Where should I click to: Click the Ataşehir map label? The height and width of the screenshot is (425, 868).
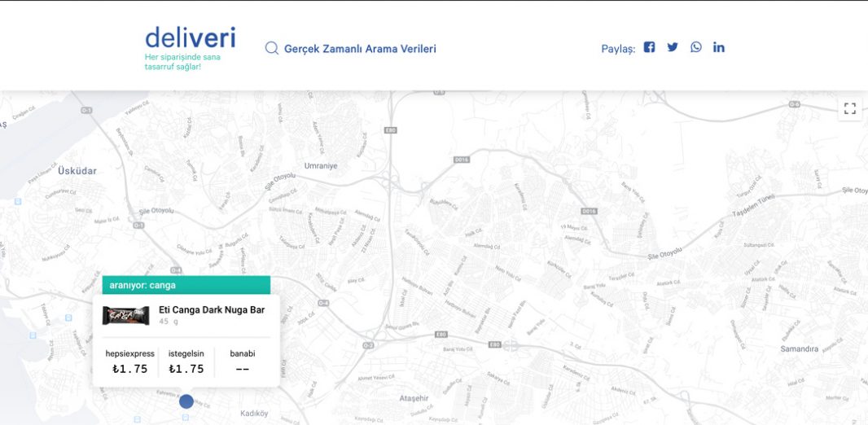(414, 398)
